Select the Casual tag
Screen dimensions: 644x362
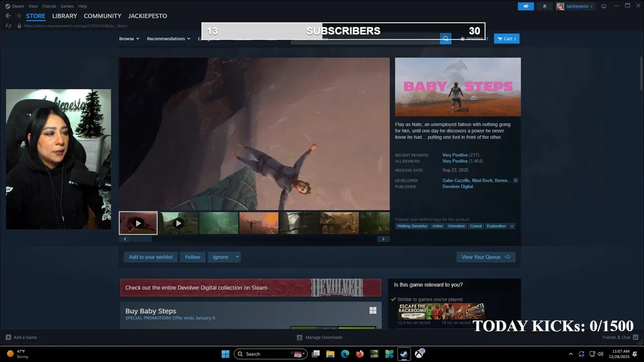[x=476, y=226]
